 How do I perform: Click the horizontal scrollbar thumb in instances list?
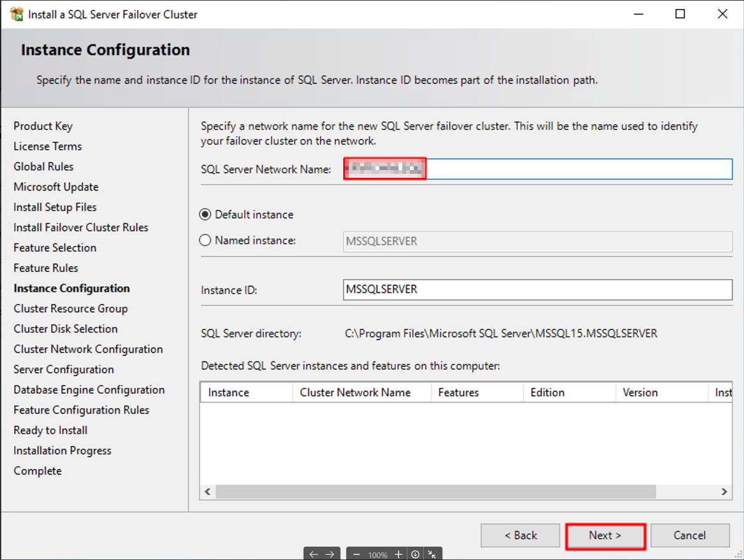[435, 492]
